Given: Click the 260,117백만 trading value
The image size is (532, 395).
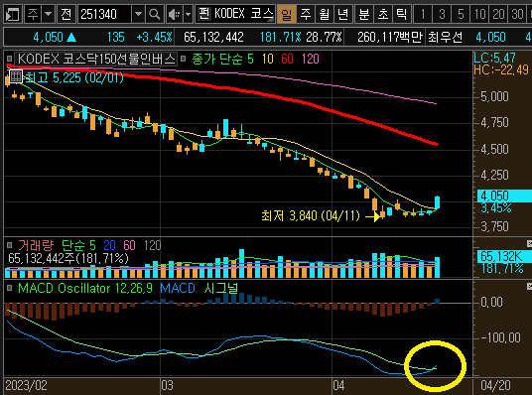Looking at the screenshot, I should 389,37.
